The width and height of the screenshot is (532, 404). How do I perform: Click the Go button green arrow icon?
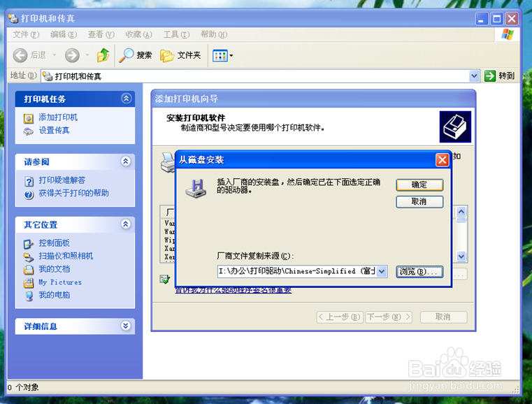pos(489,76)
